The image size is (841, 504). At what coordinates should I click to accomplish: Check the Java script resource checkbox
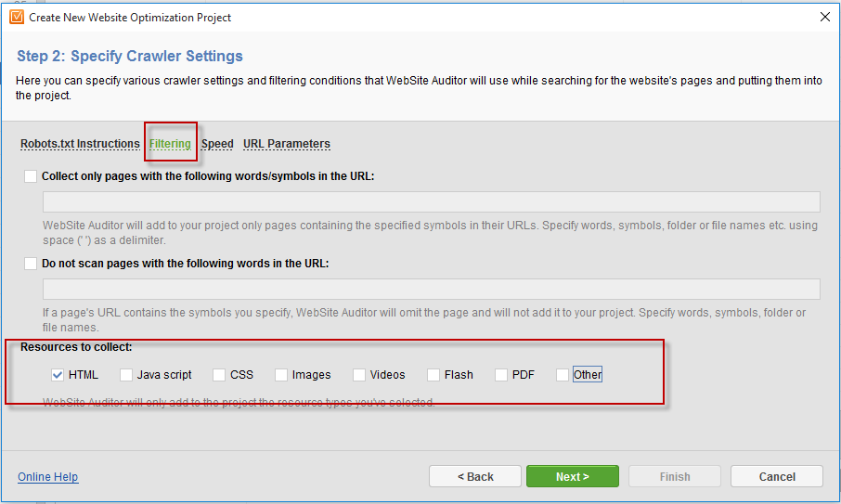pyautogui.click(x=126, y=375)
